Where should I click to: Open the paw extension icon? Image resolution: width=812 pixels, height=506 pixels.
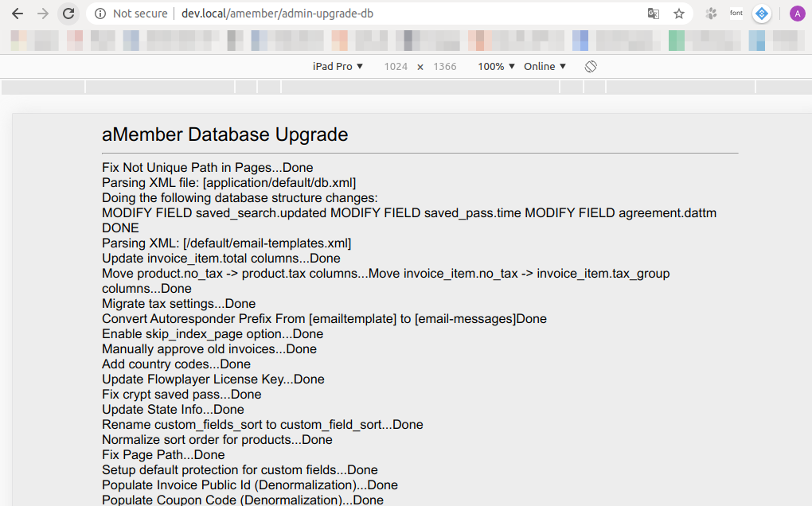[711, 14]
